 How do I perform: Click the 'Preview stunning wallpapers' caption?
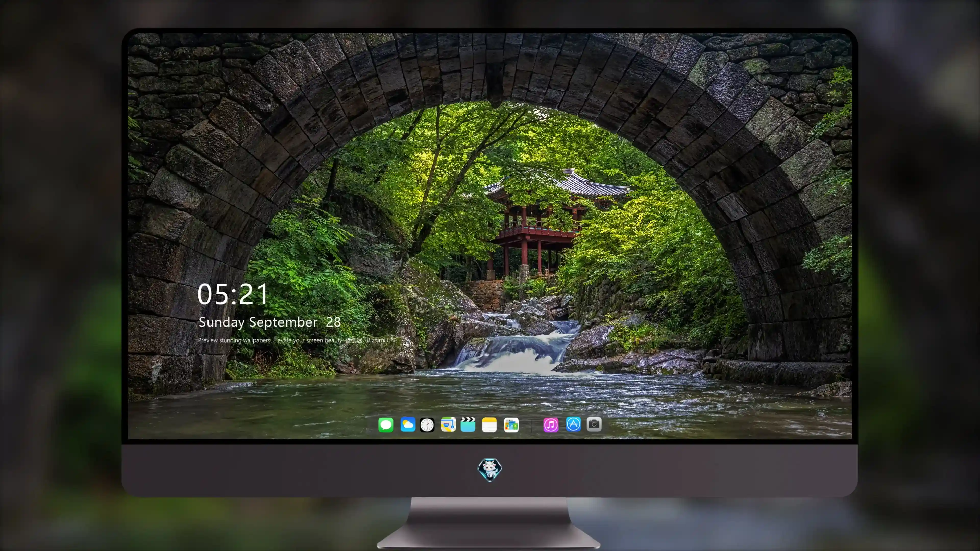[x=297, y=340]
